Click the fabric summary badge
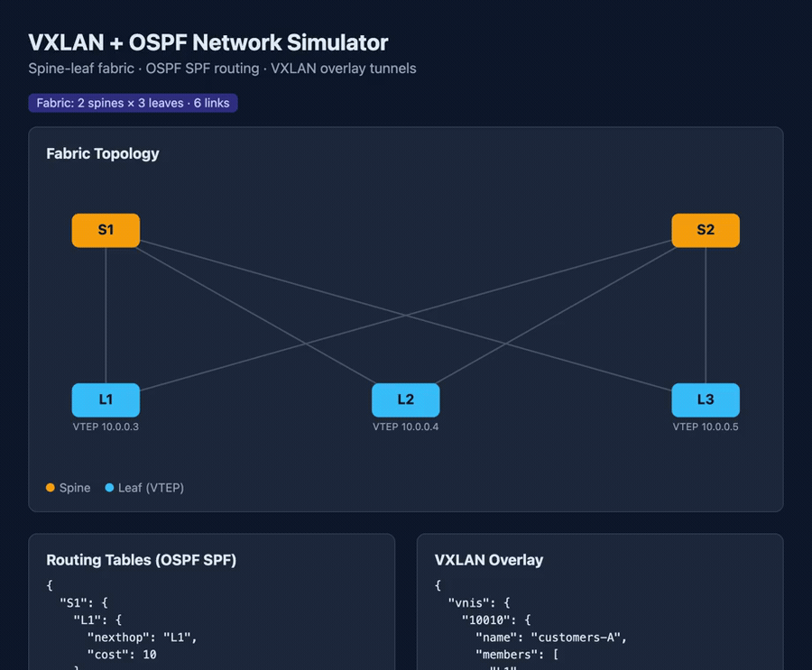The width and height of the screenshot is (812, 670). pyautogui.click(x=134, y=103)
